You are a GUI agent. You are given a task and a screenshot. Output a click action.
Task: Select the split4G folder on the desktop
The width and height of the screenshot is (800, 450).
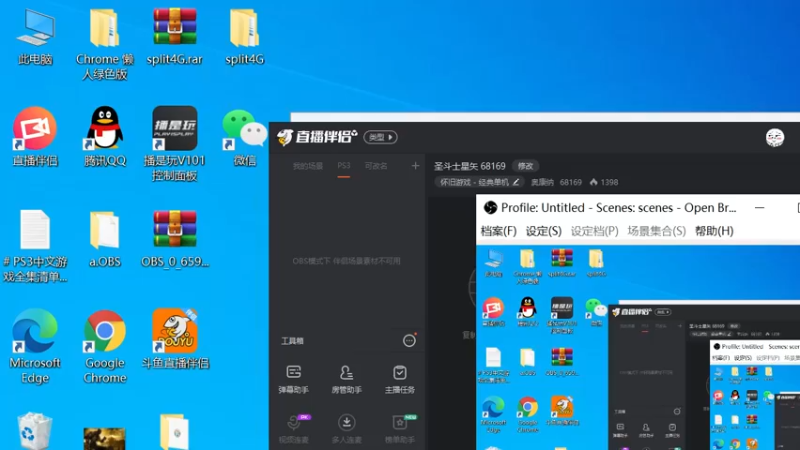tap(244, 37)
